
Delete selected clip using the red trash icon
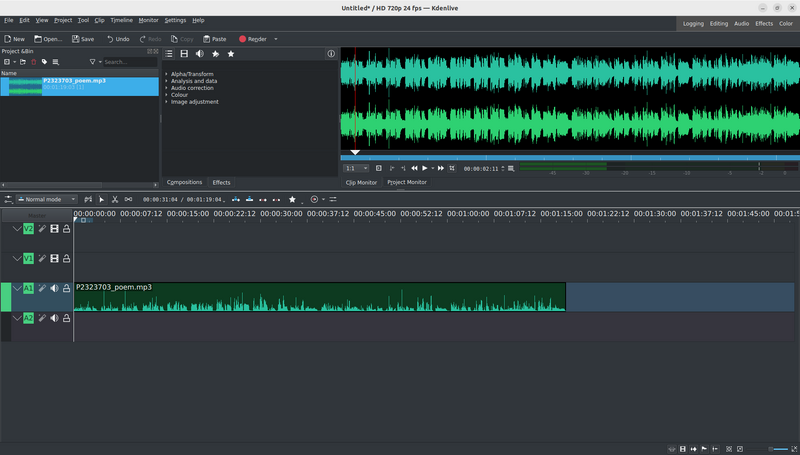click(x=33, y=62)
